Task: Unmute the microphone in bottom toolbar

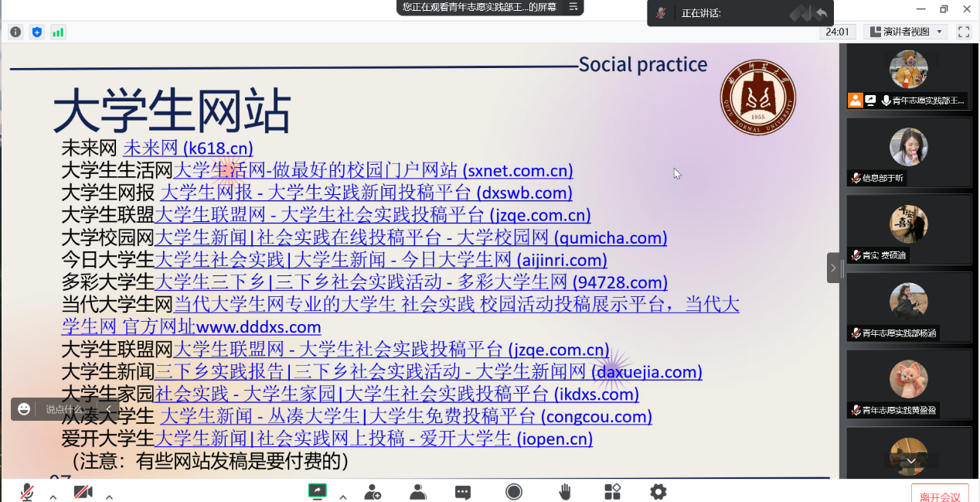Action: [x=27, y=492]
